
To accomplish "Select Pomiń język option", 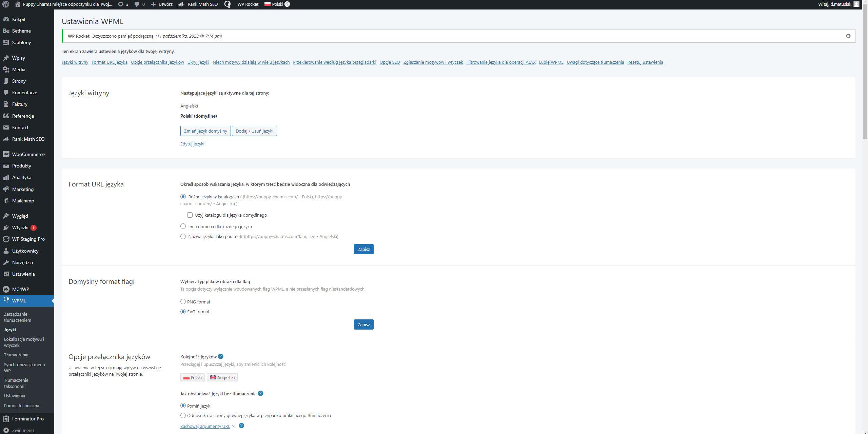I will (x=183, y=406).
